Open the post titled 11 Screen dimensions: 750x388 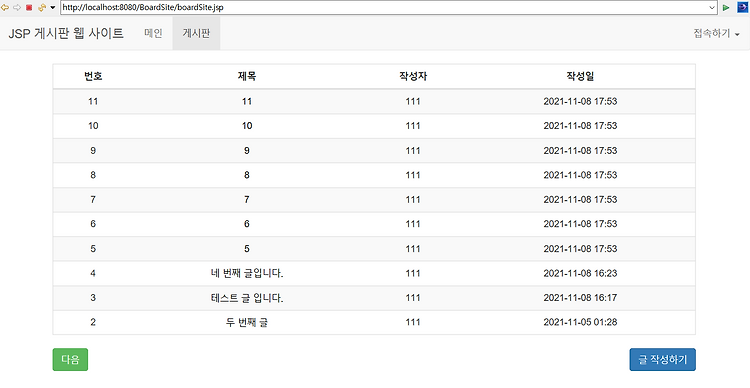click(247, 101)
